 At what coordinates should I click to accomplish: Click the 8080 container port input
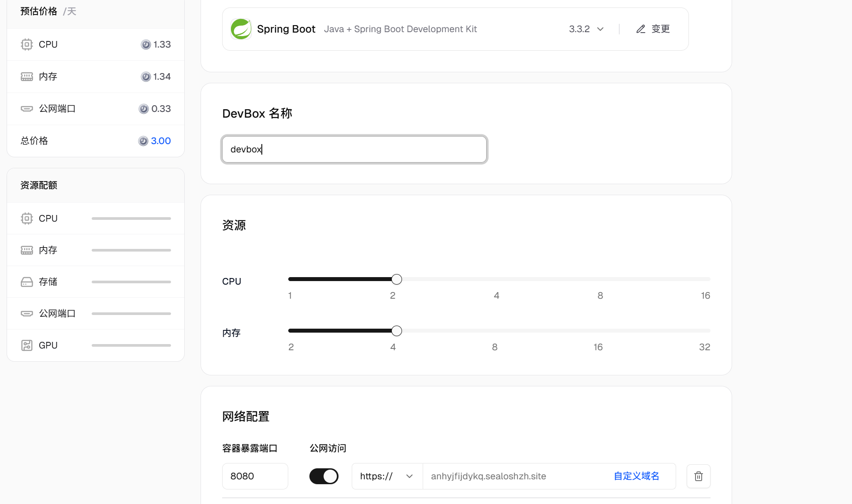tap(255, 476)
